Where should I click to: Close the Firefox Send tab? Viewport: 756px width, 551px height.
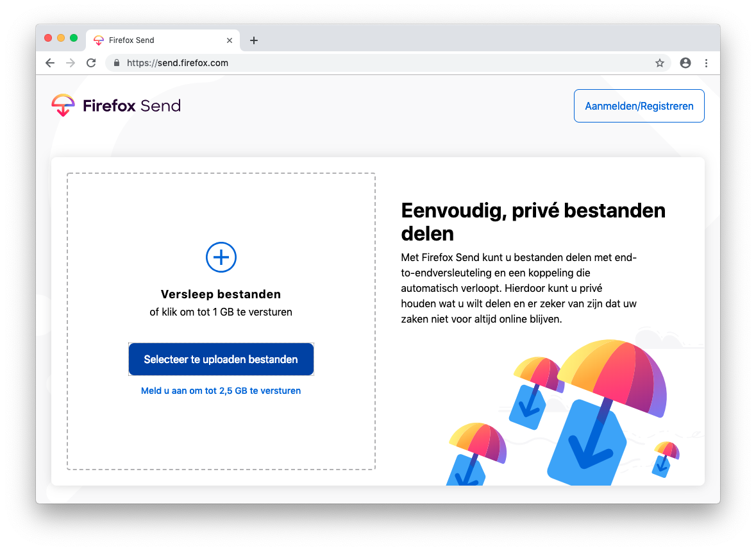230,40
